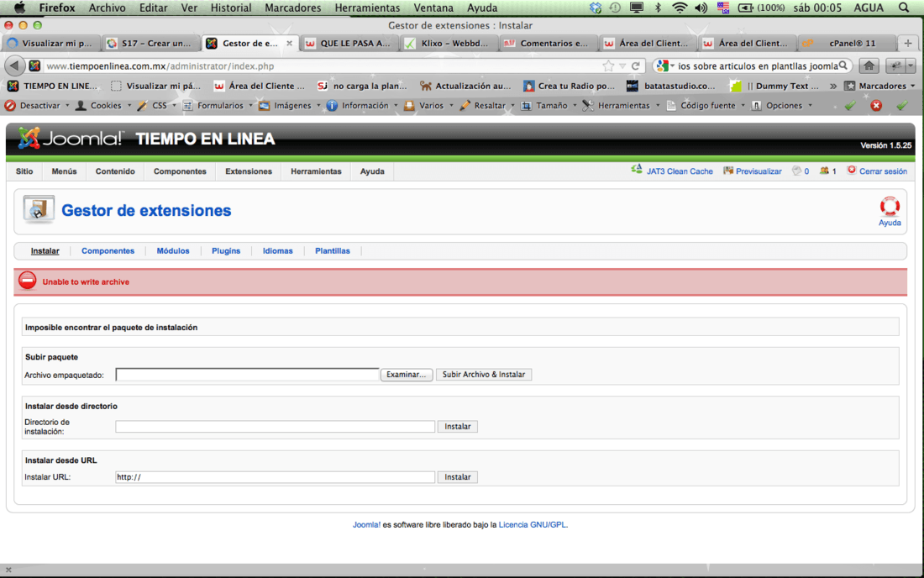Close the Gestor de extensiones tab
Screen dimensions: 924x578
tap(289, 43)
